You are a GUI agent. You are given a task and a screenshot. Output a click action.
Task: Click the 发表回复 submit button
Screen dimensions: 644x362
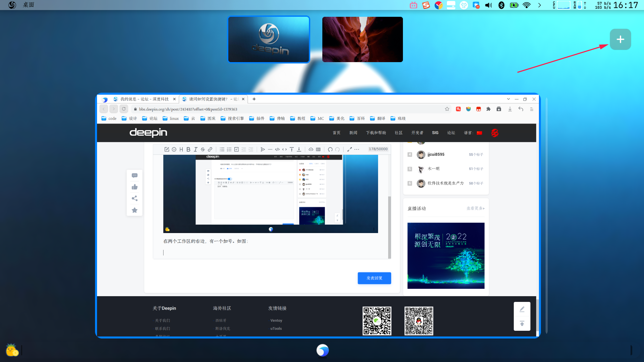point(374,278)
